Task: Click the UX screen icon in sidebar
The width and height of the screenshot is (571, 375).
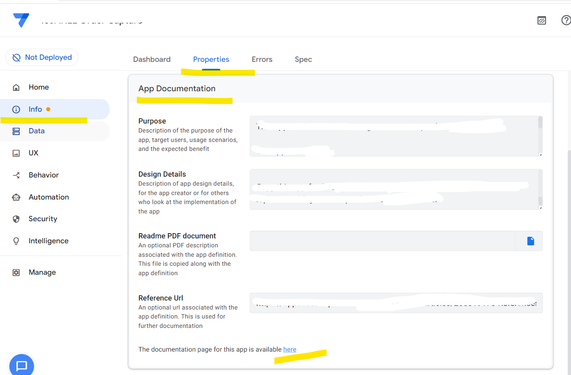Action: coord(16,153)
